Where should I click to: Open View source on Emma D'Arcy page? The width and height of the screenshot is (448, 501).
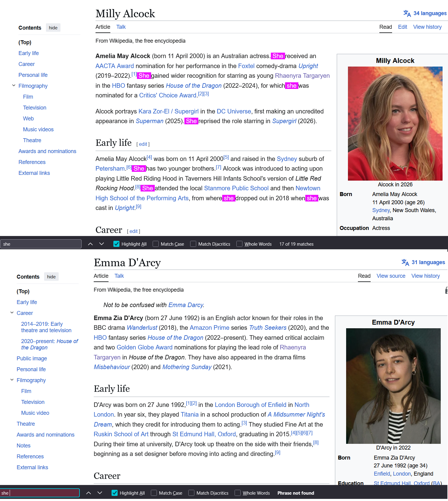coord(391,276)
